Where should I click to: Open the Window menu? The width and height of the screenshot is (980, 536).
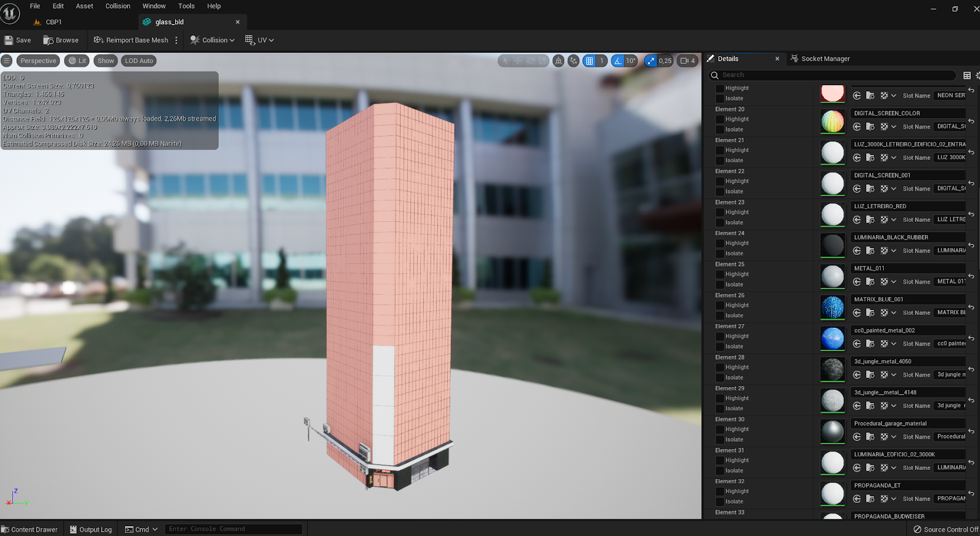click(x=154, y=6)
